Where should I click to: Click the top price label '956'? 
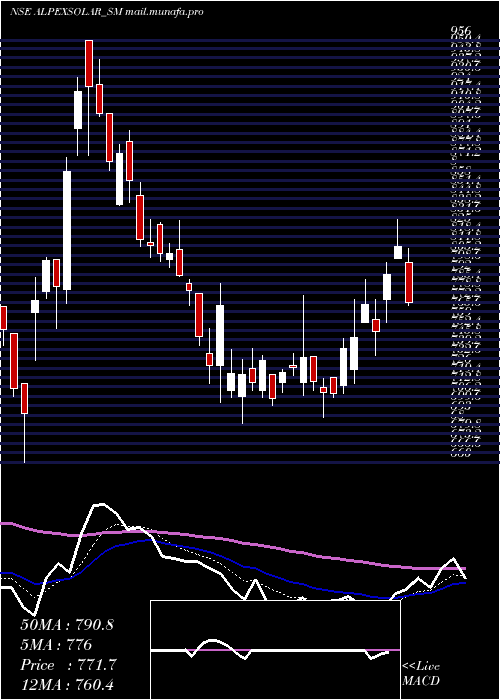click(461, 31)
